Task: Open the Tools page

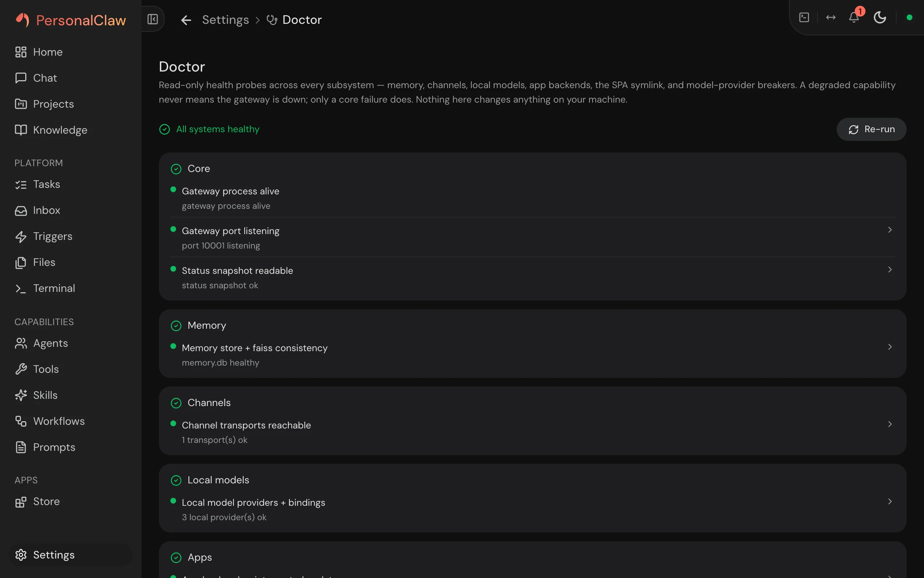Action: coord(71,369)
